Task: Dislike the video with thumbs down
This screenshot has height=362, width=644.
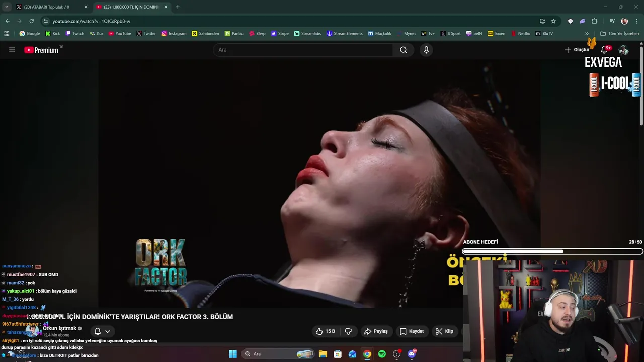Action: click(x=348, y=331)
